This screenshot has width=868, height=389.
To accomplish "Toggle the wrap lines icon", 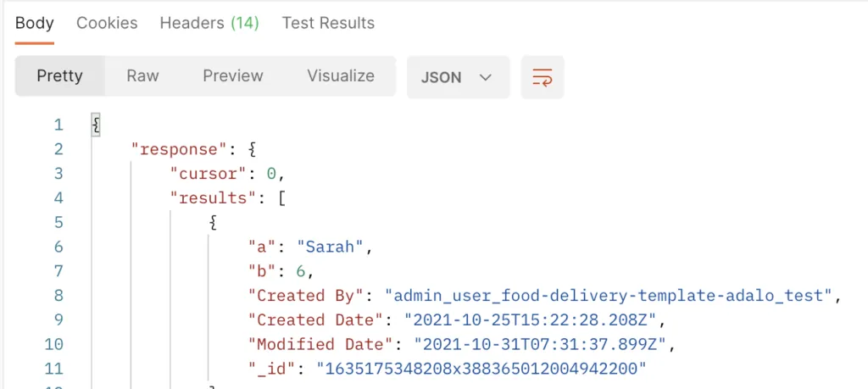I will (542, 77).
